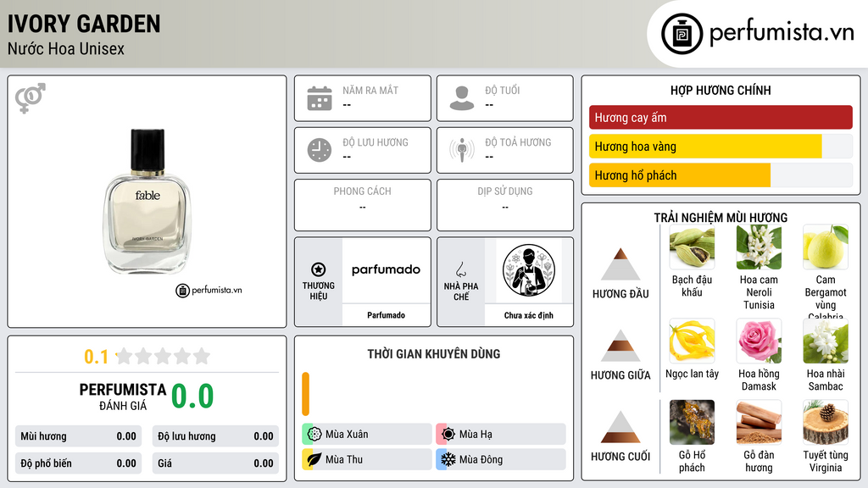Viewport: 868px width, 488px height.
Task: Click the Mùa Thu leaf icon
Action: pyautogui.click(x=314, y=459)
